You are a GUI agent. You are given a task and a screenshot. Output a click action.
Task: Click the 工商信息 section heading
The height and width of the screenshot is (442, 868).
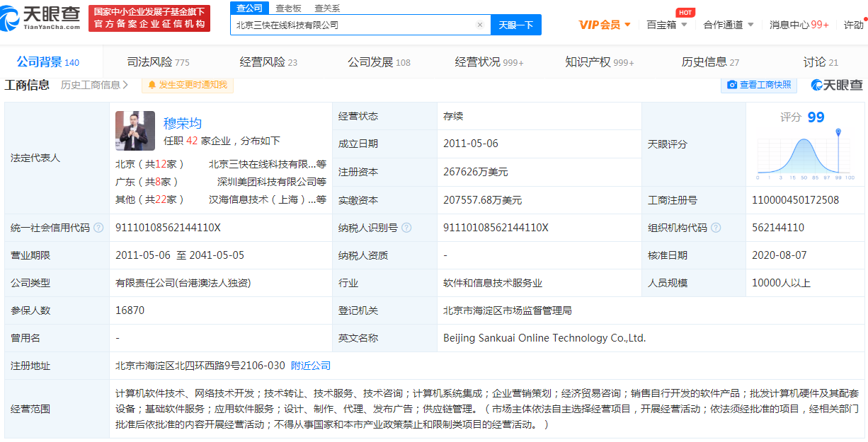[27, 85]
